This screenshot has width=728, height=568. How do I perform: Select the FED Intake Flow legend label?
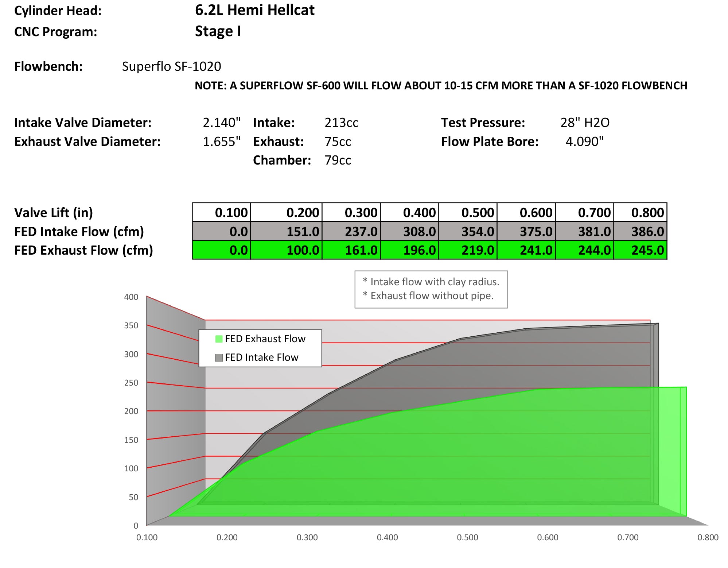point(261,358)
